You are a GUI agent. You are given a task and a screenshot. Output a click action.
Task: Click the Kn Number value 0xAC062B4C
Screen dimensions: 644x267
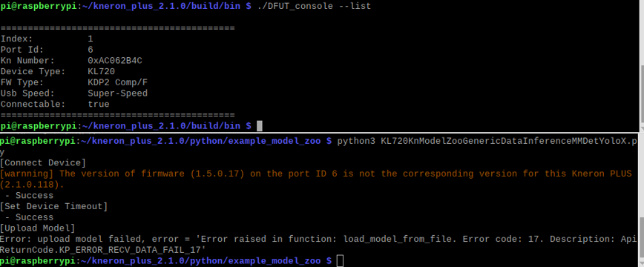click(115, 61)
